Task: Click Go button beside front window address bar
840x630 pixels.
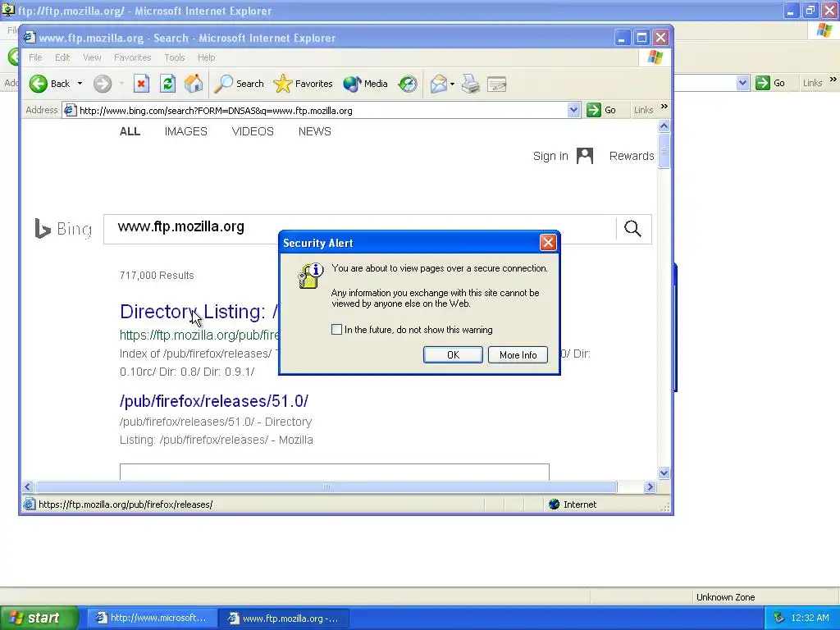Action: point(601,110)
